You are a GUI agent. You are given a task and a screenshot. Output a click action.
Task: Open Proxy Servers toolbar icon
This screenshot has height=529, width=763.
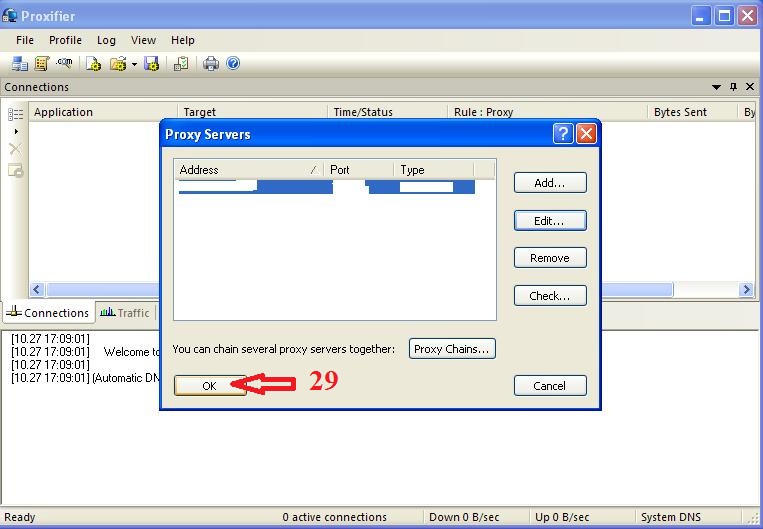19,64
